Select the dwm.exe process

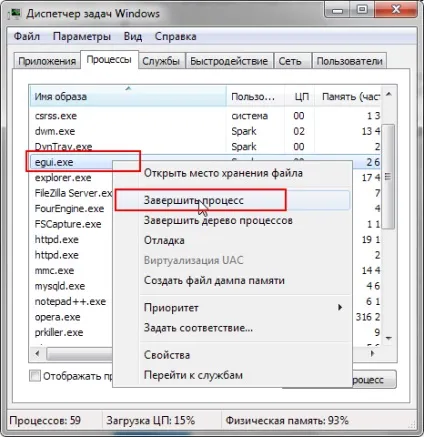(x=205, y=131)
